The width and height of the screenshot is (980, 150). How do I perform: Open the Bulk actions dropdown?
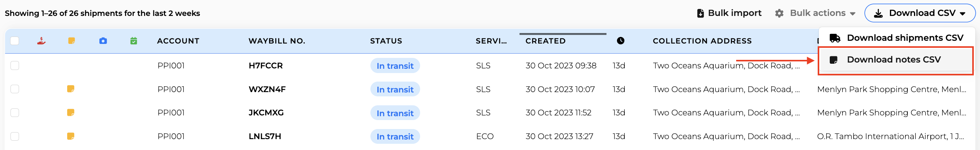point(815,13)
